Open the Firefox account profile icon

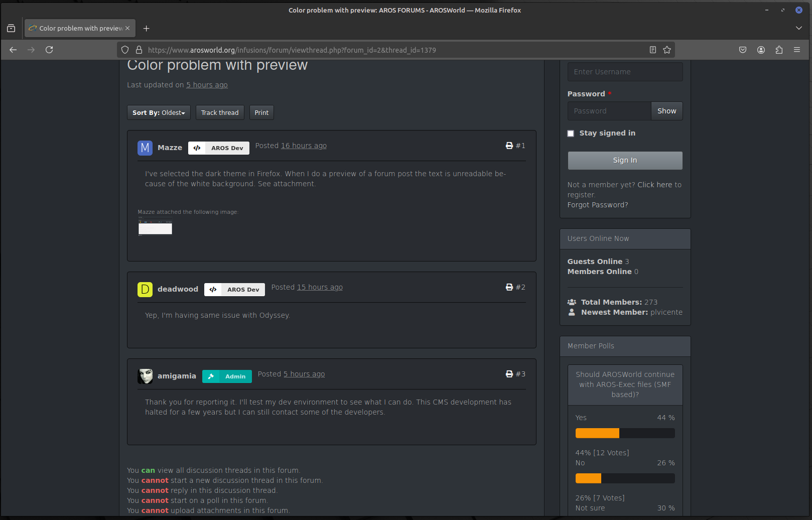(x=761, y=50)
